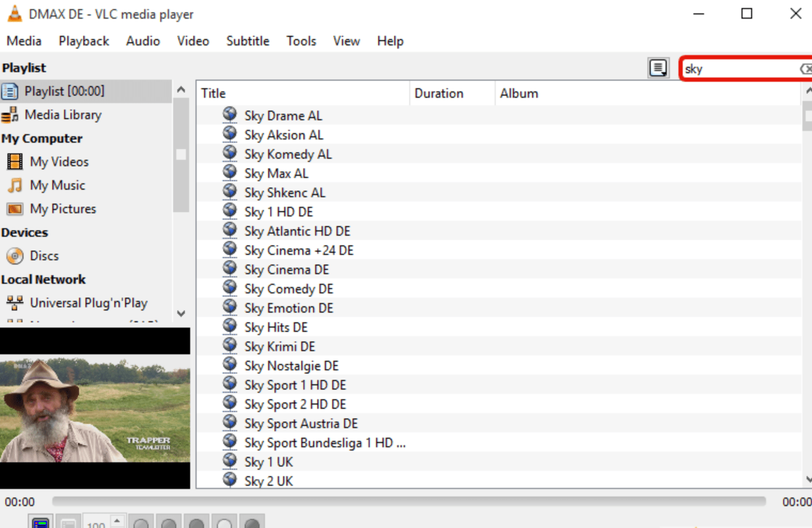
Task: Click globe icon beside Sky Aksion AL
Action: click(230, 134)
